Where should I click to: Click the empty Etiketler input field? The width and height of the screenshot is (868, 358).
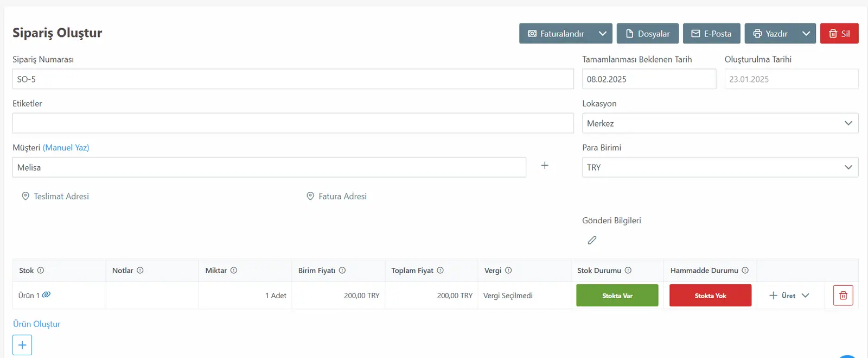coord(293,123)
